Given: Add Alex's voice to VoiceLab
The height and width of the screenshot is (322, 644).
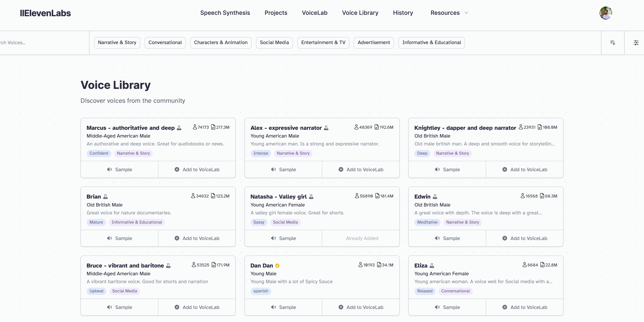Looking at the screenshot, I should click(x=361, y=169).
